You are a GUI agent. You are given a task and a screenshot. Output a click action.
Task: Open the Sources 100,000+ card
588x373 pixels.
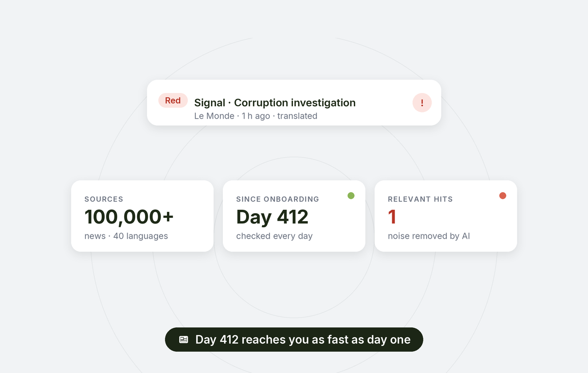click(142, 216)
